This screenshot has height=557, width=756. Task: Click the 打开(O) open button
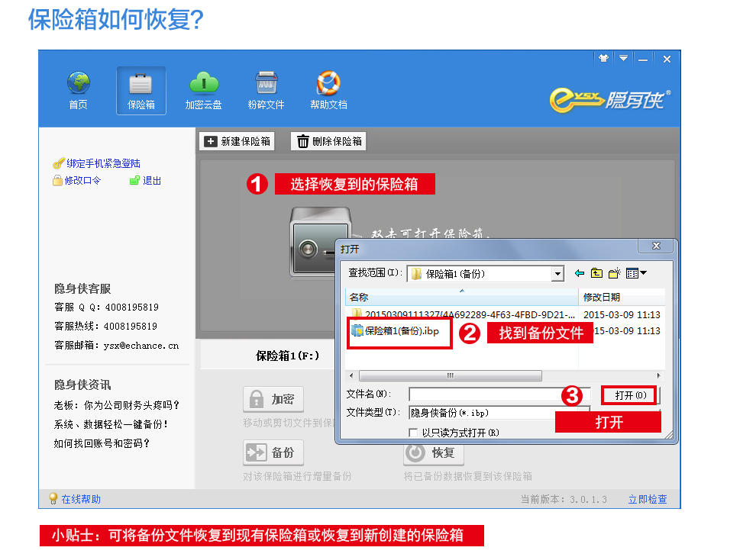(x=630, y=395)
